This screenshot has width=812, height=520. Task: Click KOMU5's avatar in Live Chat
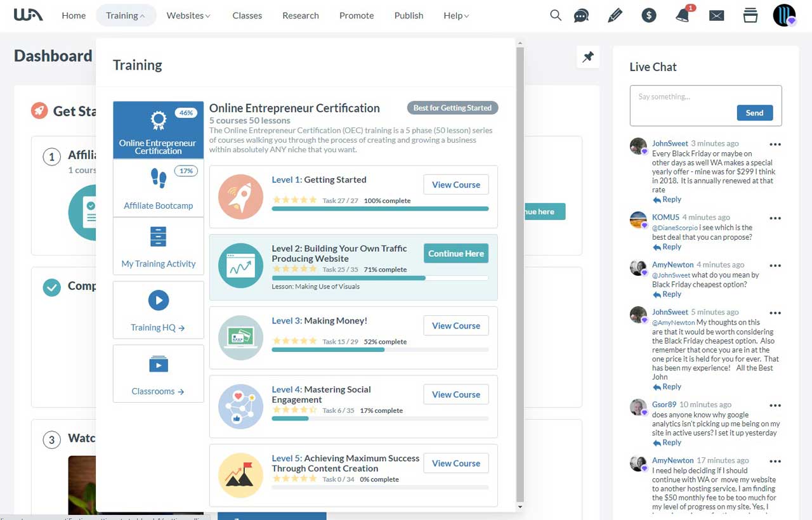pos(638,220)
